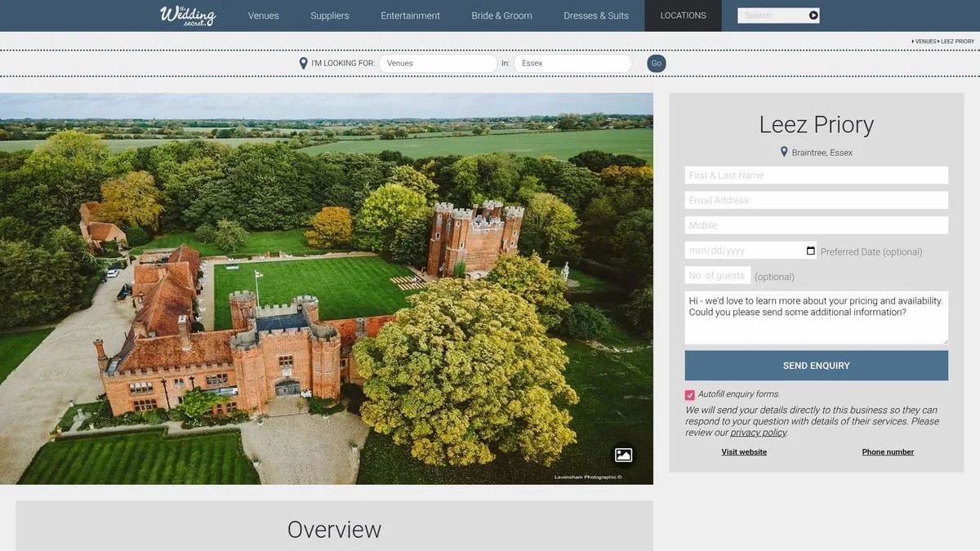980x551 pixels.
Task: Click the Leez Priory aerial photo
Action: [327, 288]
